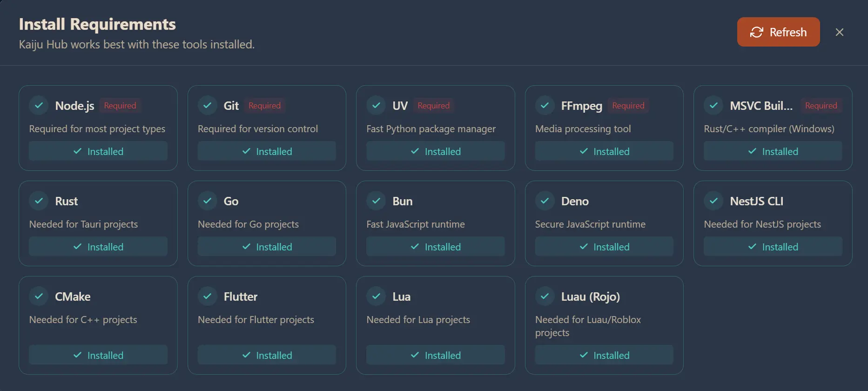868x391 pixels.
Task: Click 'Secure JavaScript runtime' description
Action: coord(591,224)
